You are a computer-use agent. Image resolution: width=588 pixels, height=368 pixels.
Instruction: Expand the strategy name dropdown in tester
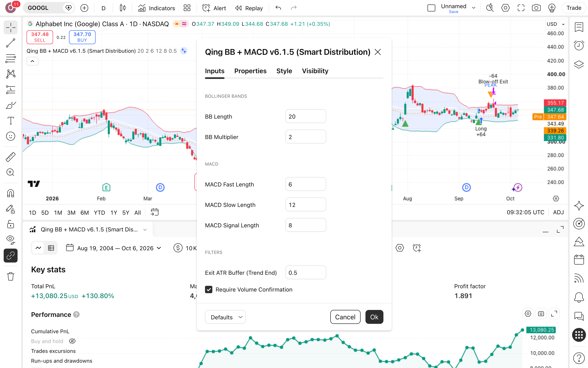tap(145, 230)
